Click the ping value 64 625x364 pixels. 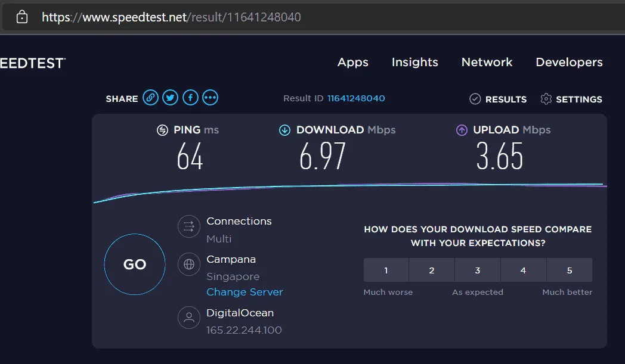(190, 157)
